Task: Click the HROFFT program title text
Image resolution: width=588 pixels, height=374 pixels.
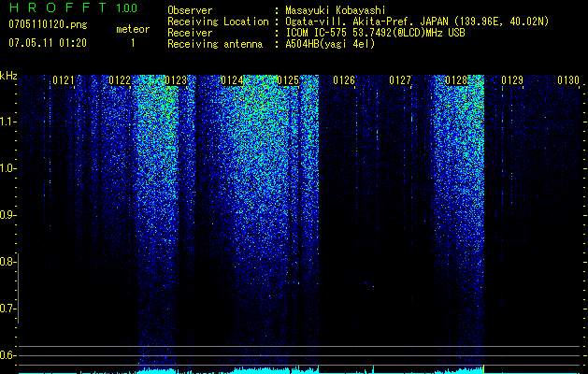Action: coord(58,7)
